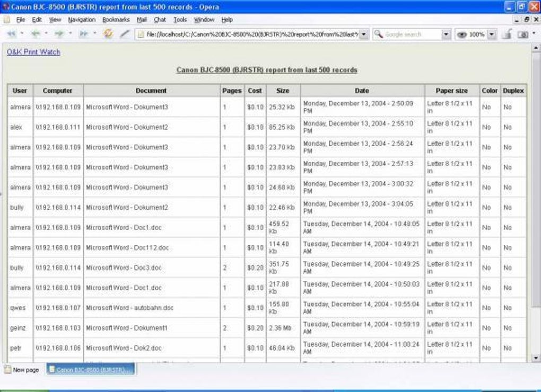This screenshot has height=392, width=541.
Task: Select the Canon BJC-8500 (BJRSTR) tab
Action: pos(91,369)
